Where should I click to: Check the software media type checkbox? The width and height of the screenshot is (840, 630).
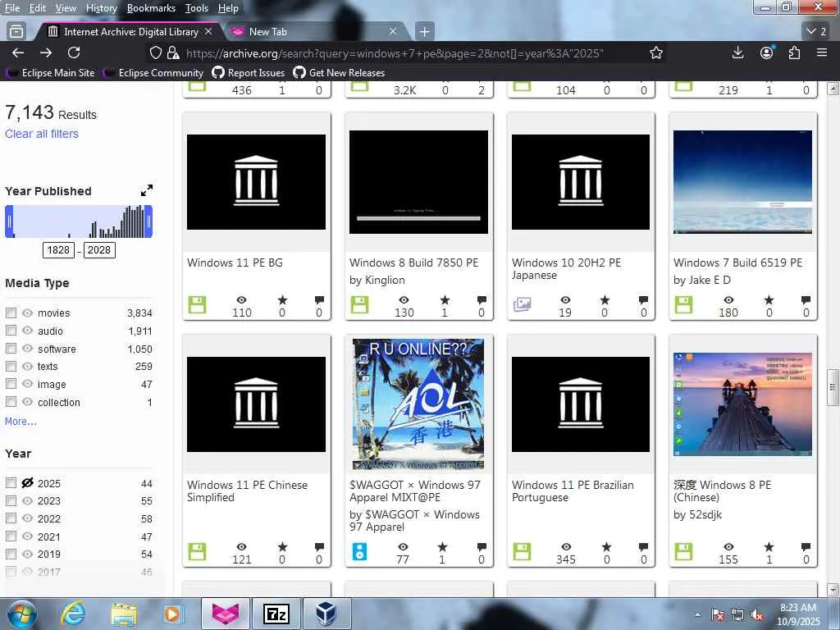11,348
